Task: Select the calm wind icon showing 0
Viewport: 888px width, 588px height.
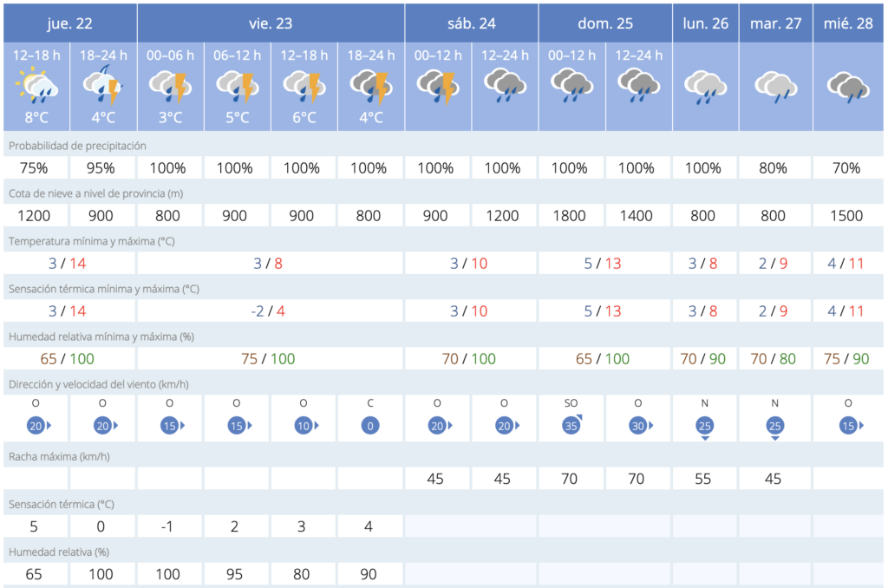Action: coord(370,426)
